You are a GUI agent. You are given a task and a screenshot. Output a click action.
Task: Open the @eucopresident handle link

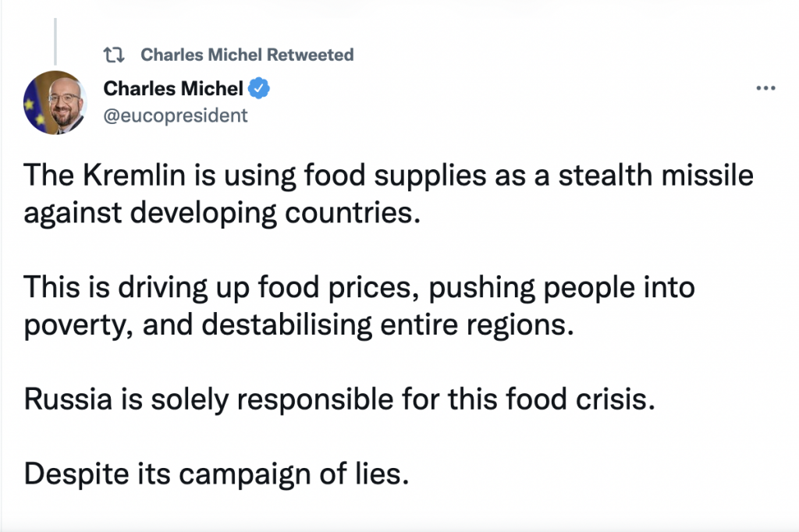tap(176, 115)
